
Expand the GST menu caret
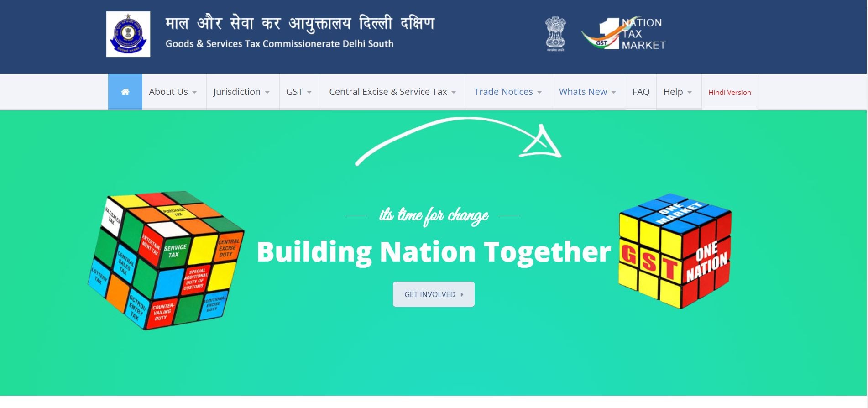click(x=309, y=92)
